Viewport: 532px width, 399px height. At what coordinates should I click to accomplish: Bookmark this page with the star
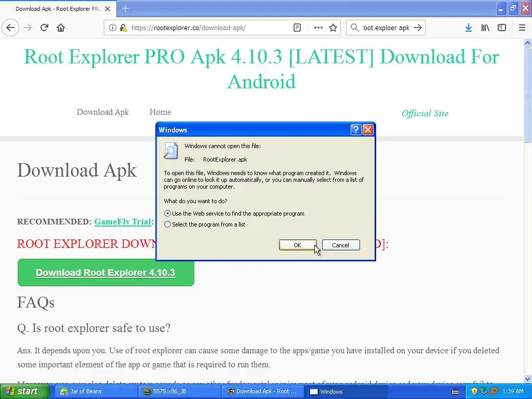pos(333,28)
